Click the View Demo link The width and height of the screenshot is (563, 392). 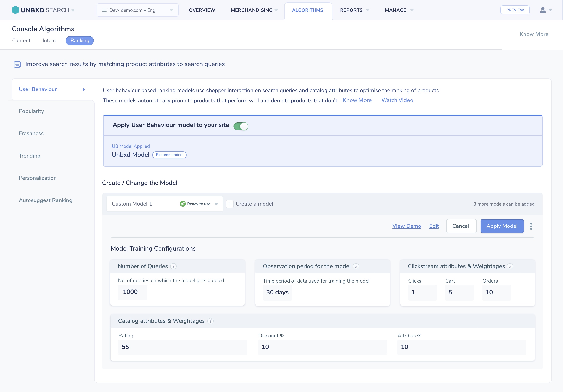407,226
